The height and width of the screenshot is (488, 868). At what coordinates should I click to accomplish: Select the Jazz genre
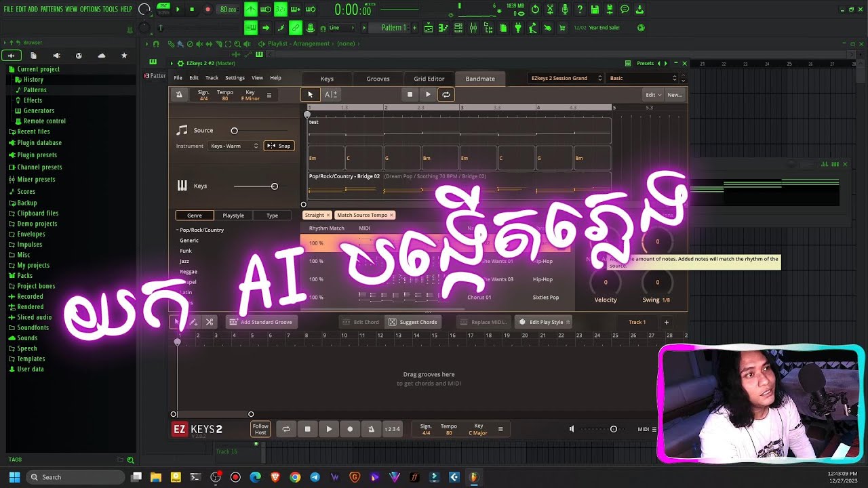tap(184, 262)
